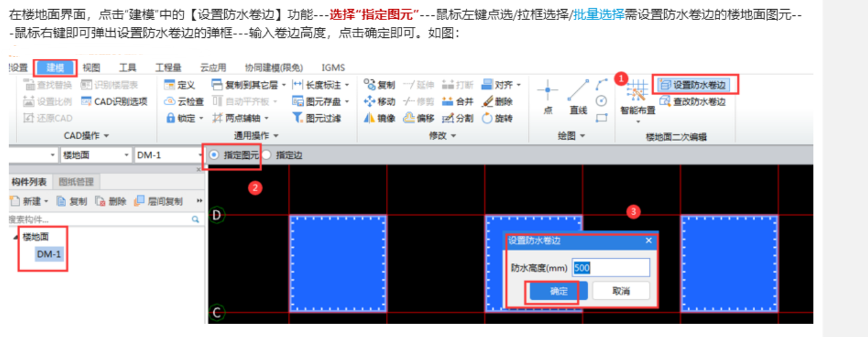
Task: Click 复制到其它层 tool
Action: [244, 85]
